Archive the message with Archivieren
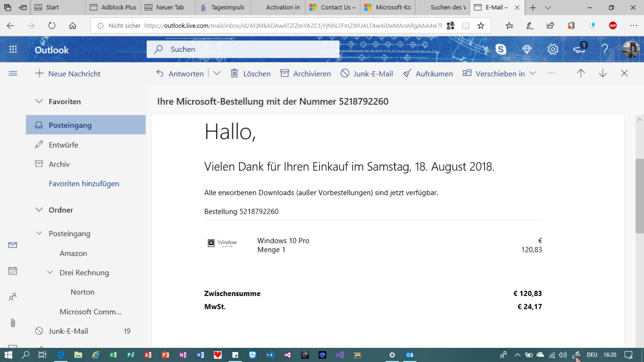 click(305, 73)
